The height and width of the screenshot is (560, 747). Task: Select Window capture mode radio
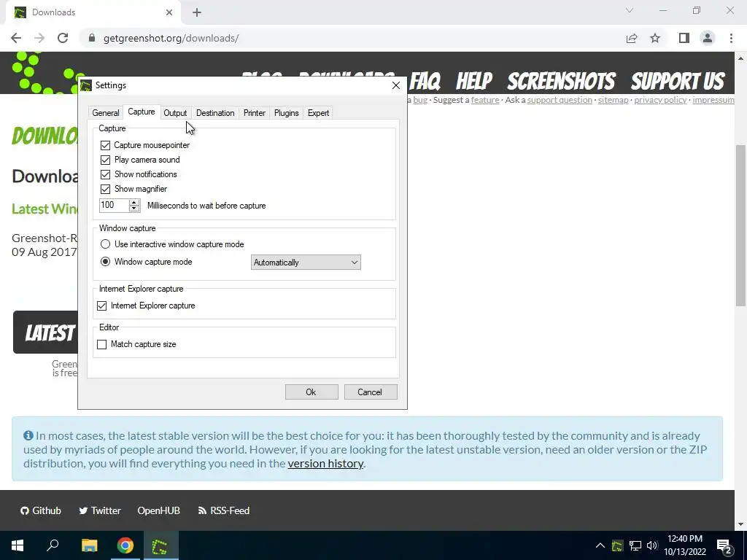[x=105, y=262]
